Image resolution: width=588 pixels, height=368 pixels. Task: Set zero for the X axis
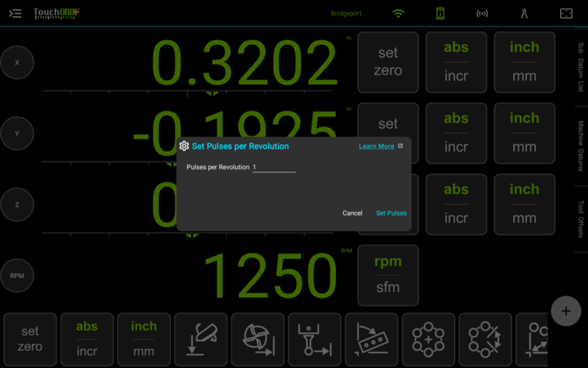point(388,62)
